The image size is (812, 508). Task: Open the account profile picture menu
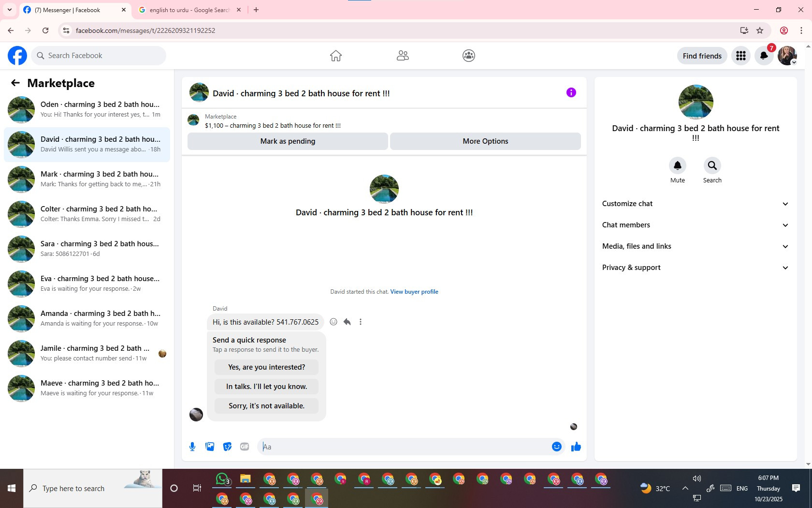[787, 56]
